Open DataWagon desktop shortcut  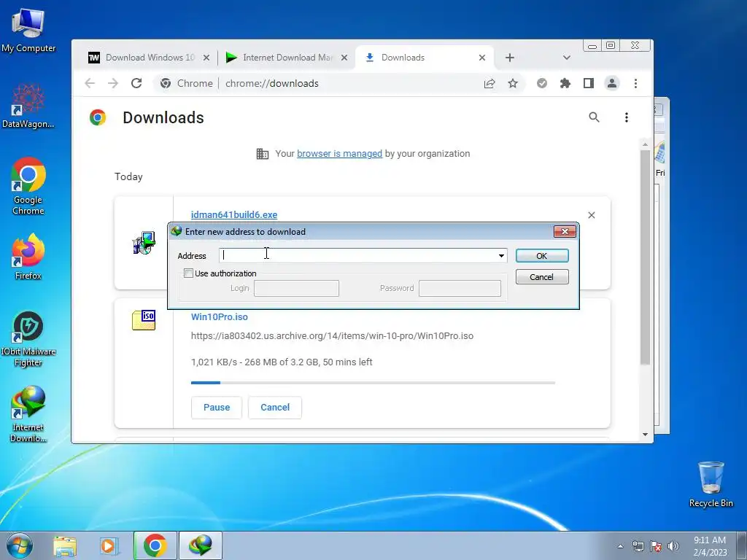click(x=28, y=106)
